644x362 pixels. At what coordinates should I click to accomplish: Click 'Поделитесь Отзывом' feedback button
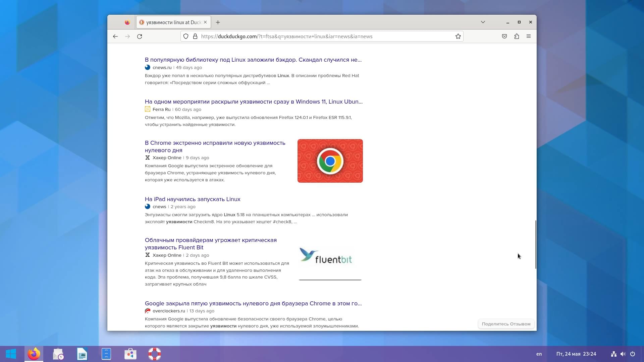click(506, 324)
